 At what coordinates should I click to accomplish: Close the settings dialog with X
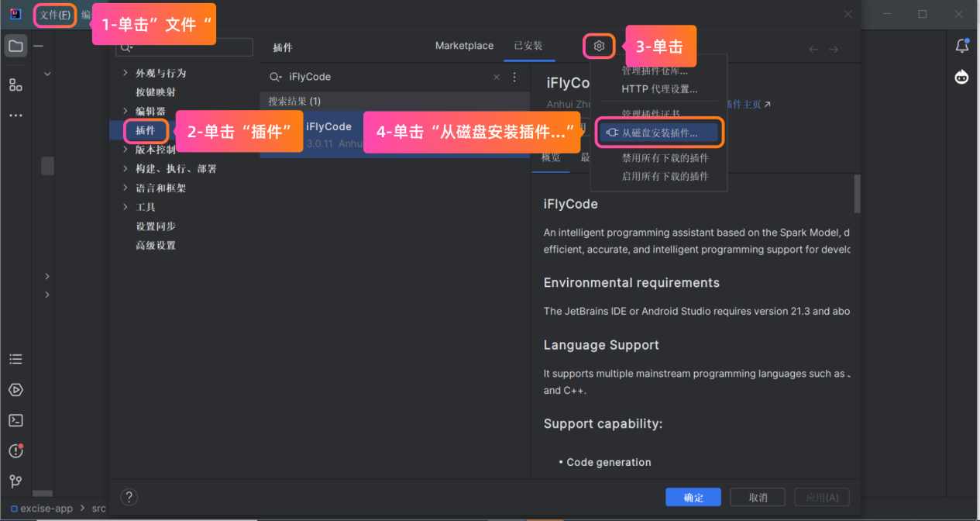click(848, 15)
